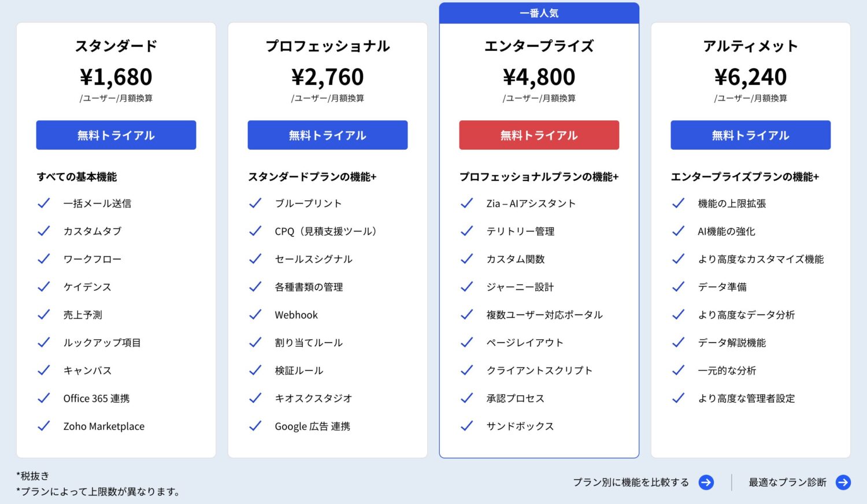Click the checkmark beside Zia – AIアシスタント
Viewport: 867px width, 504px height.
coord(466,203)
